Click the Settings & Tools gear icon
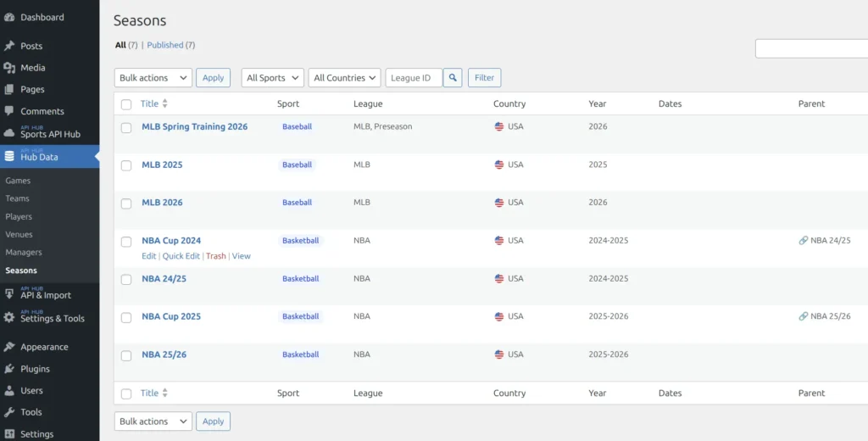Viewport: 868px width, 441px height. click(x=8, y=317)
